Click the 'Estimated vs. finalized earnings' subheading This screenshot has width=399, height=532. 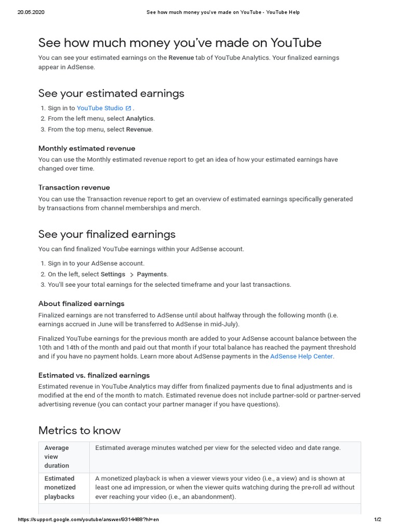(94, 375)
